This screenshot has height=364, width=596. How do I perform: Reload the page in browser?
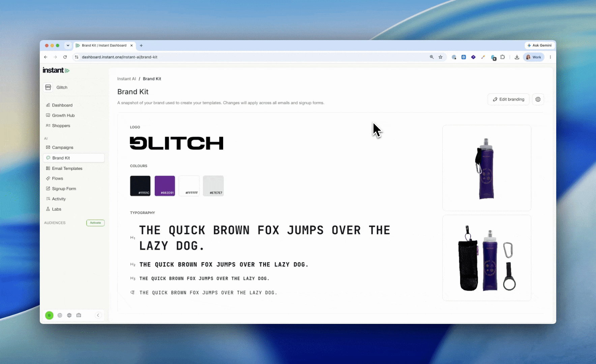pos(65,57)
